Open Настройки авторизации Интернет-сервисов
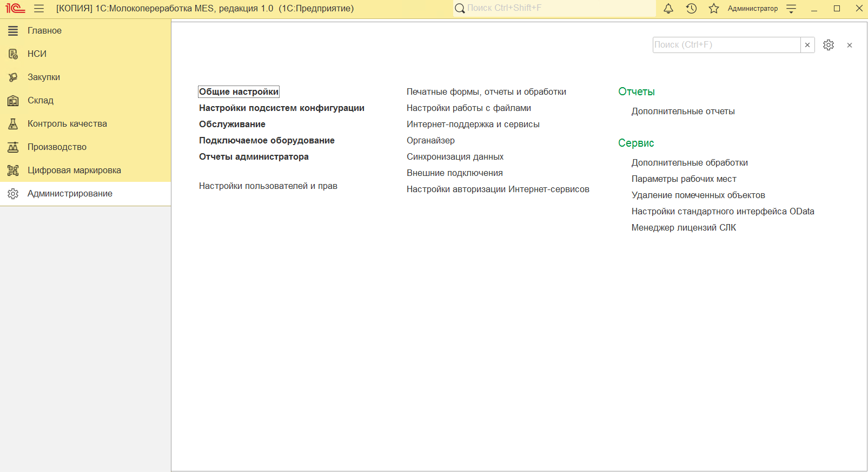This screenshot has height=472, width=868. click(x=498, y=189)
